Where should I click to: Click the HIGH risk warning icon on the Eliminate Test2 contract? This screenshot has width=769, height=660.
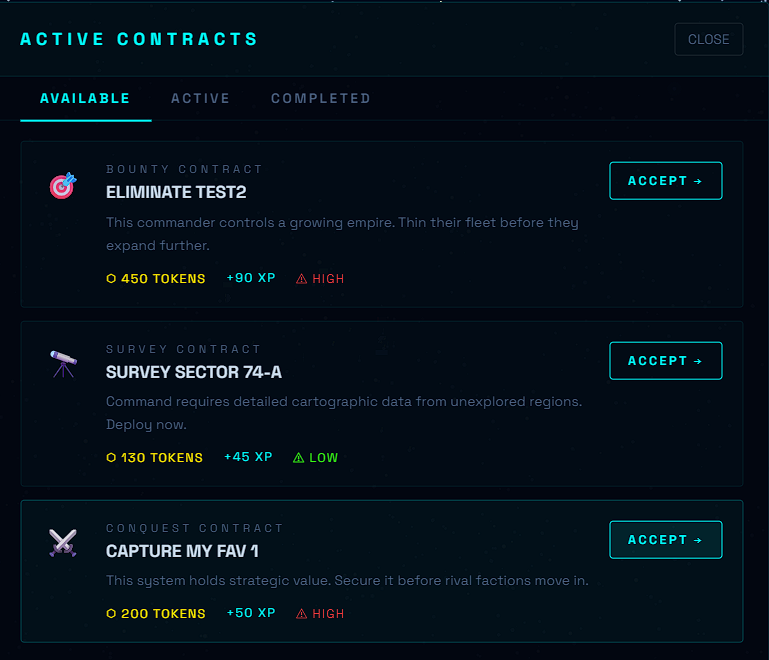[x=302, y=279]
